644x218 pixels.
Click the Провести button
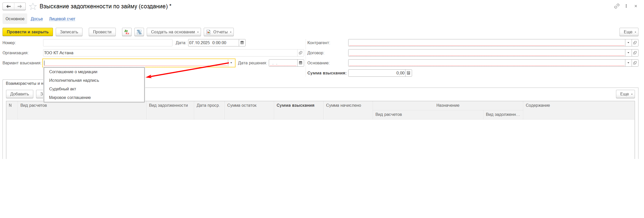(102, 32)
